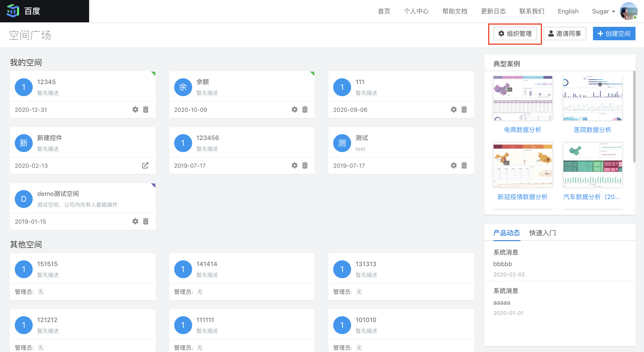This screenshot has width=644, height=352.
Task: Open the space named 111111
Action: pos(205,320)
